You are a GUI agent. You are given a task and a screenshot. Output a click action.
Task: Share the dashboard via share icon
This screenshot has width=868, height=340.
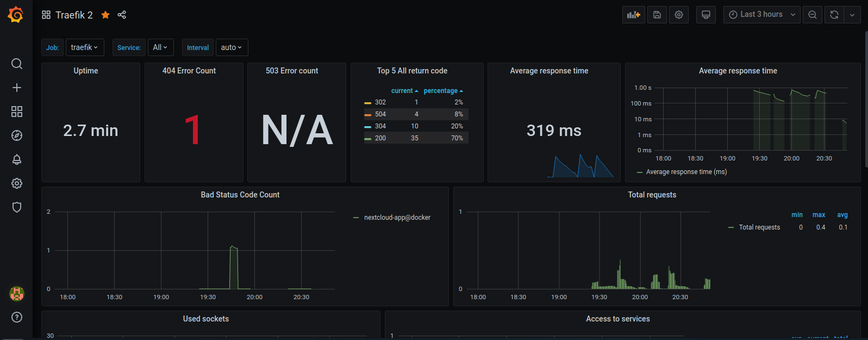pyautogui.click(x=122, y=15)
